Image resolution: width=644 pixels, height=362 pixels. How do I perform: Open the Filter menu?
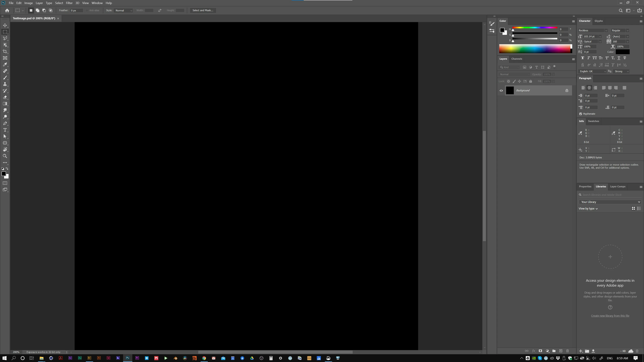(69, 3)
